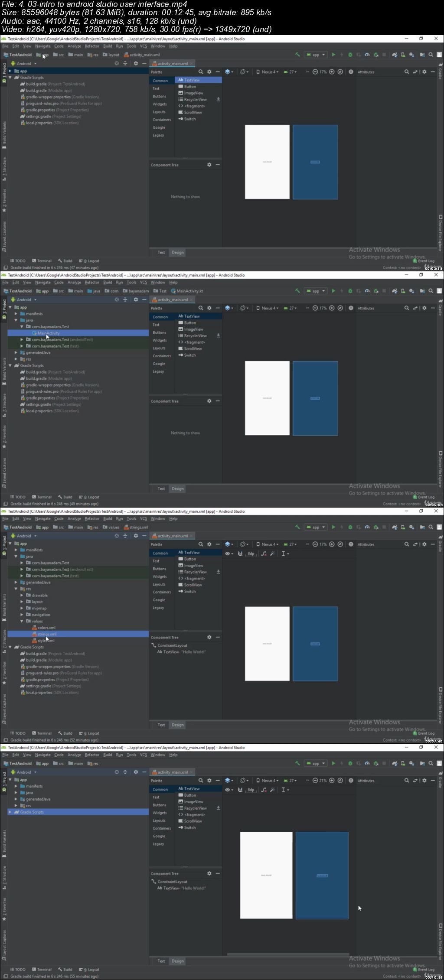The width and height of the screenshot is (444, 980).
Task: Click status text ending '(47 minutes ago)'
Action: (x=54, y=267)
